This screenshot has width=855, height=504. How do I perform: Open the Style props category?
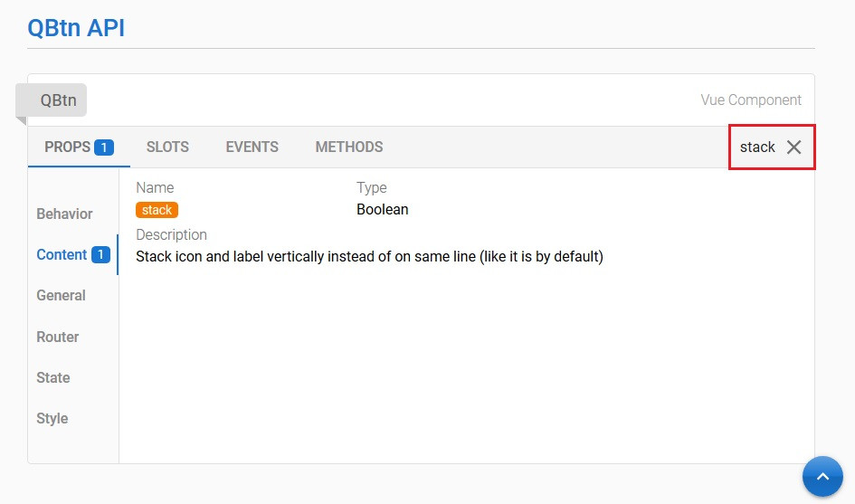pyautogui.click(x=52, y=418)
